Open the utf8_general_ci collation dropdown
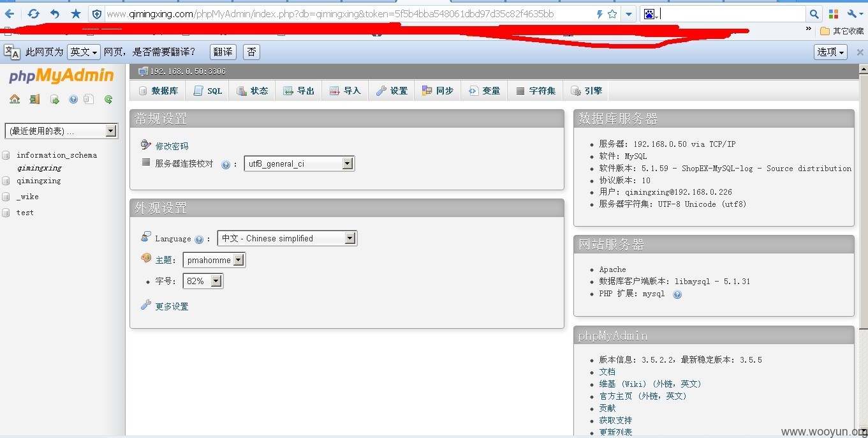The width and height of the screenshot is (868, 438). (299, 163)
